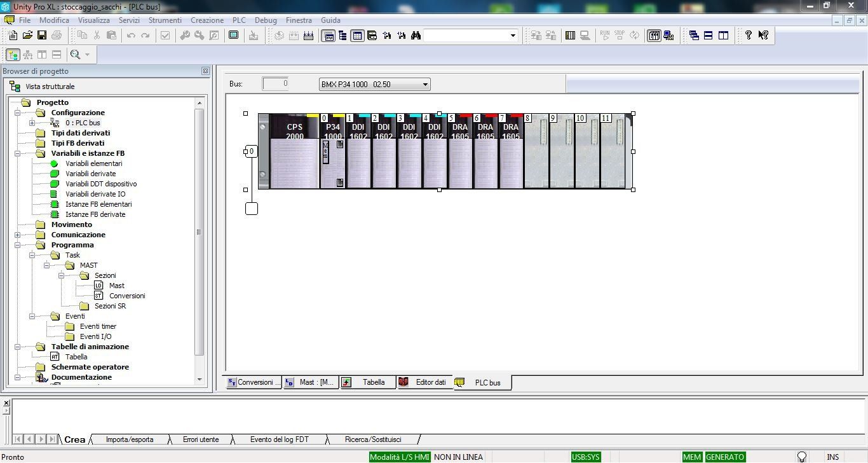Click the context help arrow icon
The width and height of the screenshot is (868, 463).
[x=763, y=36]
